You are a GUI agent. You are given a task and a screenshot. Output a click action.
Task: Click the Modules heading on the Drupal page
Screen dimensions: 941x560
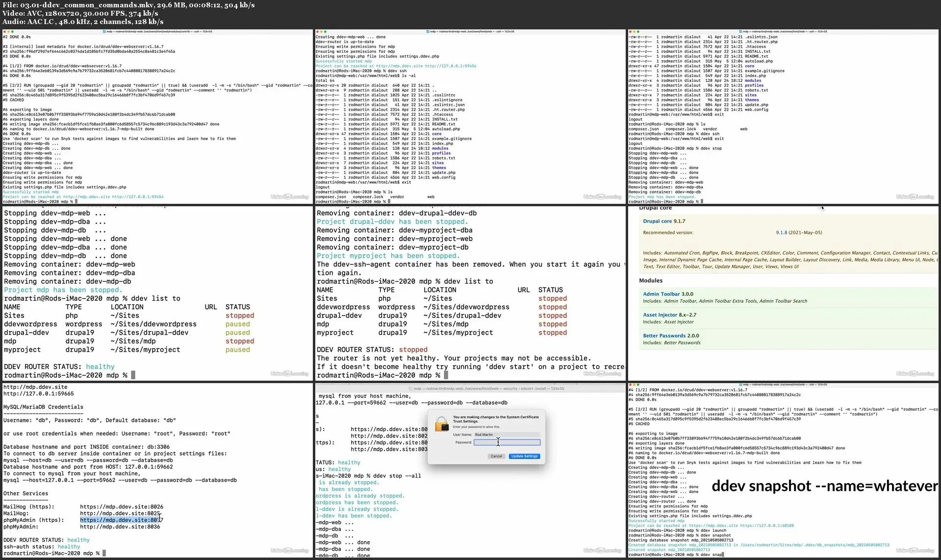651,281
